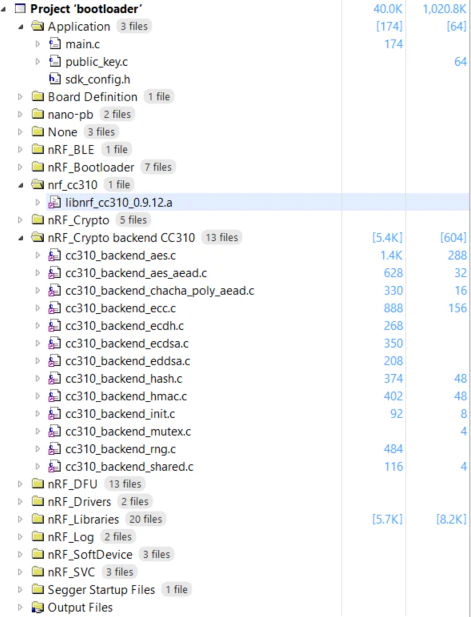
Task: Select the cc310_backend_aes_aead.c file
Action: (136, 273)
